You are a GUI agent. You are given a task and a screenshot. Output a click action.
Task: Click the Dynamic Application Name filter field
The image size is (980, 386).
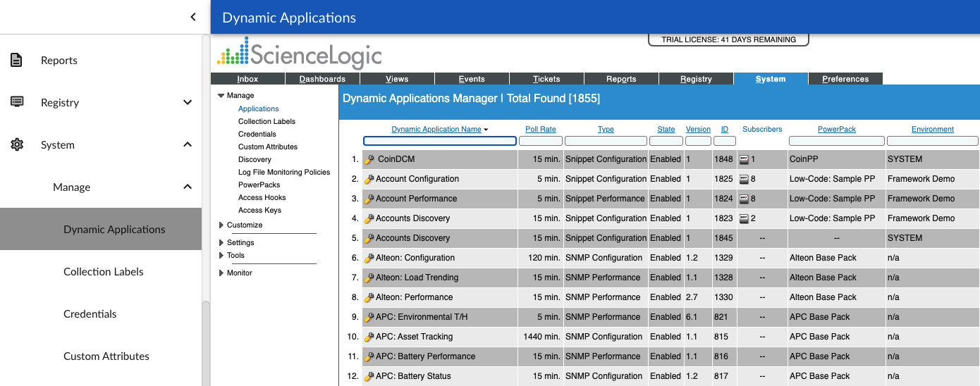tap(440, 141)
